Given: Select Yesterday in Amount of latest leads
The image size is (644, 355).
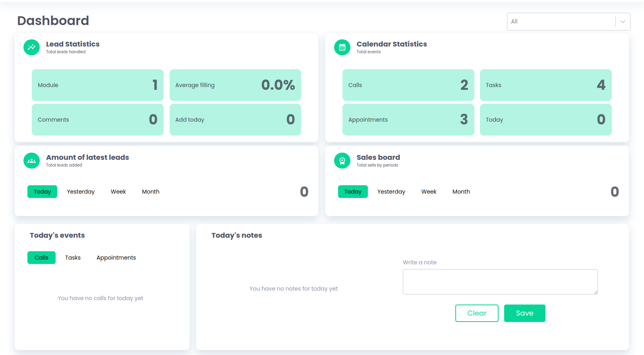Looking at the screenshot, I should (81, 192).
